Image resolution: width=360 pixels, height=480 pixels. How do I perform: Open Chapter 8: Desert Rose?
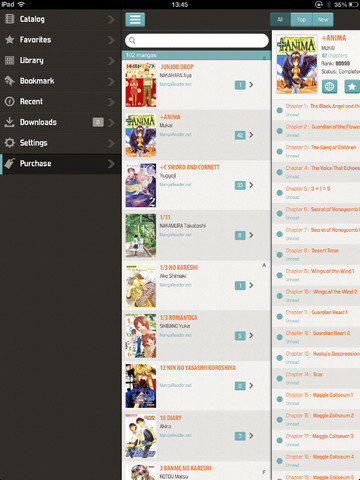(x=316, y=254)
